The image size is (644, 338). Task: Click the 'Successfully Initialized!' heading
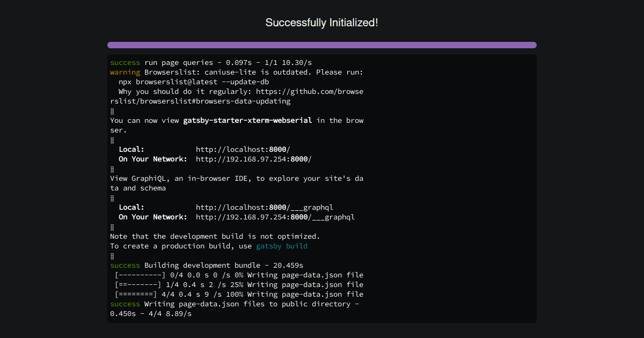(x=321, y=23)
